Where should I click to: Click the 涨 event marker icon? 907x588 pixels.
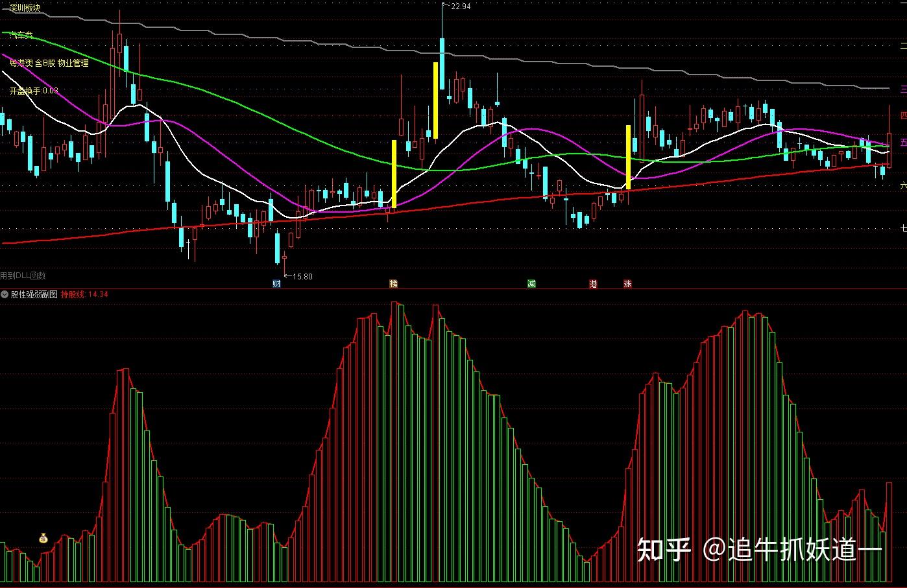627,284
